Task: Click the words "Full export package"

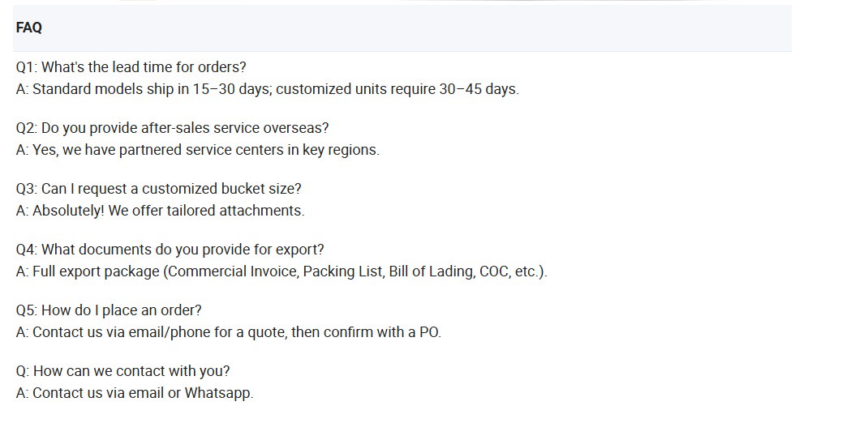Action: 96,271
